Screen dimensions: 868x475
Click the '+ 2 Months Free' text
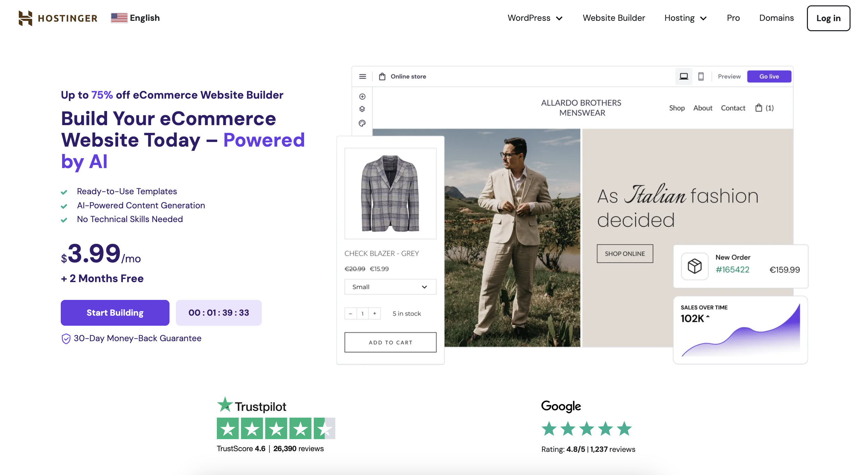(x=102, y=278)
